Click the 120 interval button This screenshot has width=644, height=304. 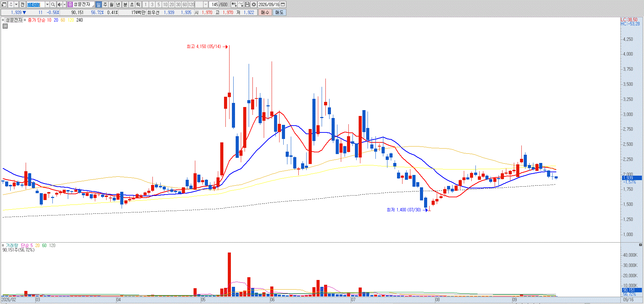click(x=191, y=4)
